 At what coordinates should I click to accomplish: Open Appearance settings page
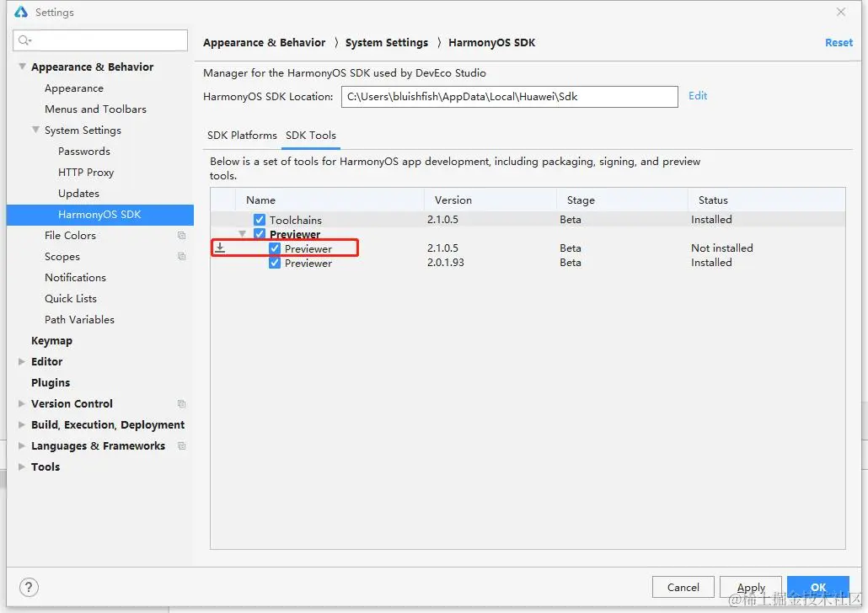pos(73,88)
